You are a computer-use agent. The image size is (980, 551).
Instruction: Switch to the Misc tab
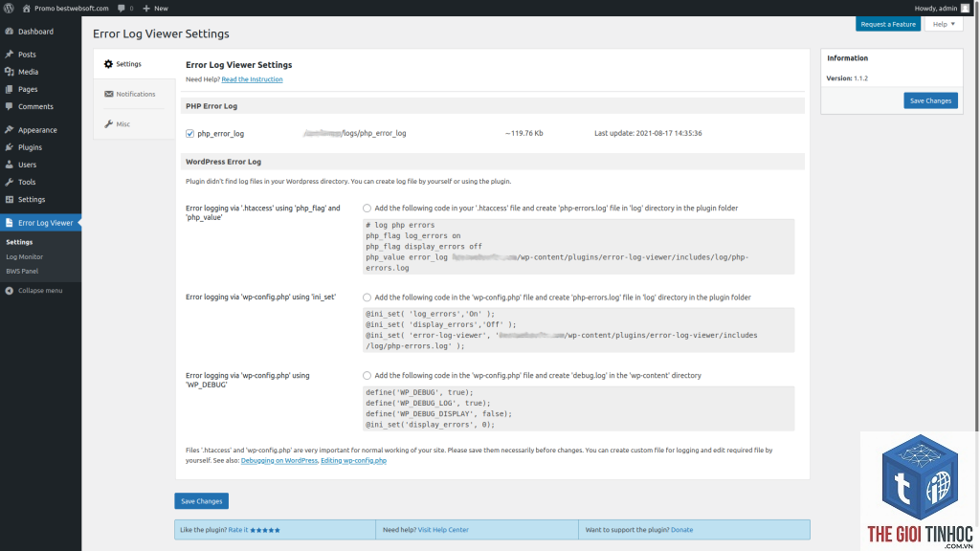[x=134, y=123]
